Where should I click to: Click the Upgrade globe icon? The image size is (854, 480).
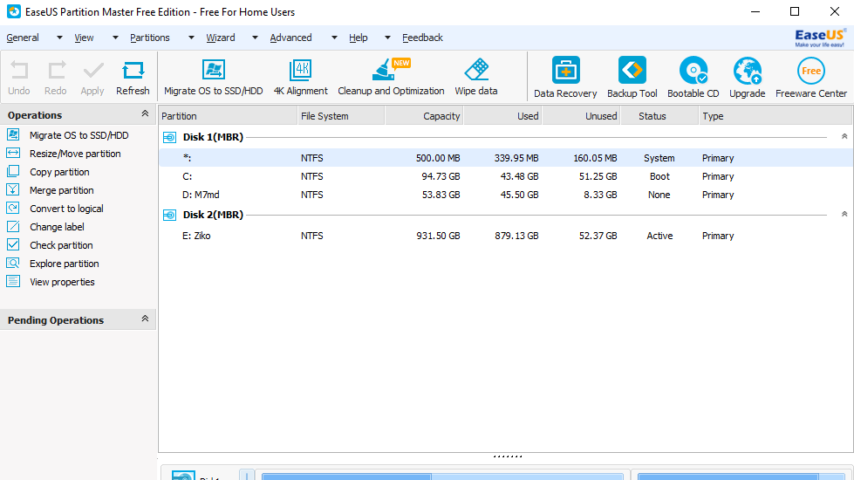click(747, 71)
